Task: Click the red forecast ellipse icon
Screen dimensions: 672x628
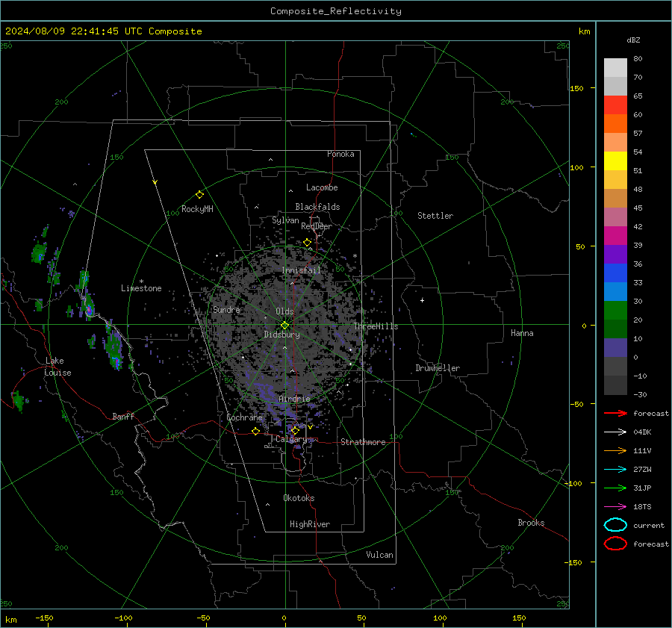Action: point(615,544)
